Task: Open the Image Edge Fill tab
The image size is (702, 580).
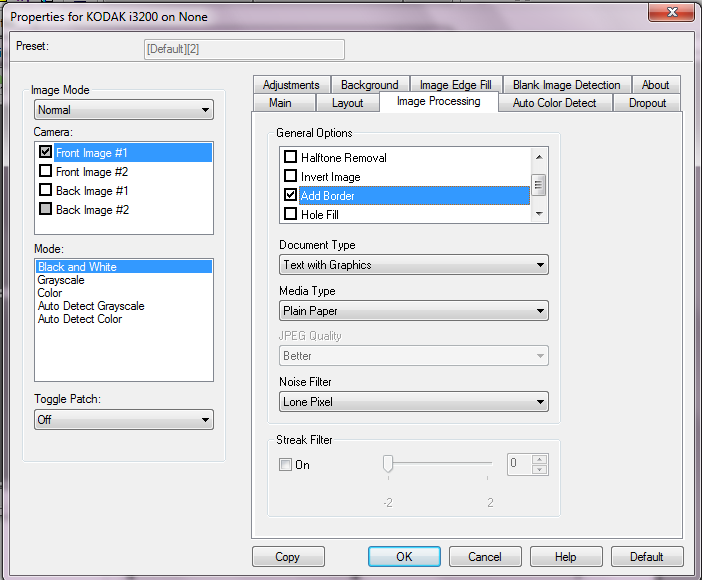Action: tap(455, 85)
